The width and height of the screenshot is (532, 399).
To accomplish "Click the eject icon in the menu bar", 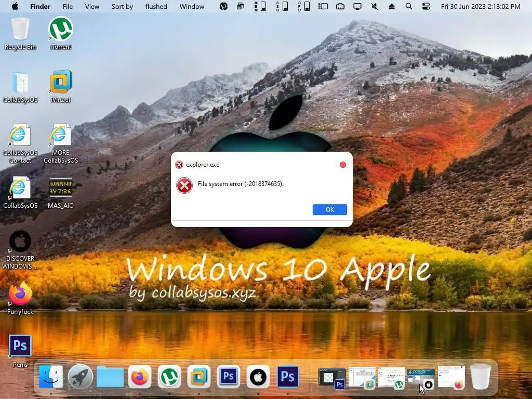I will (x=392, y=6).
